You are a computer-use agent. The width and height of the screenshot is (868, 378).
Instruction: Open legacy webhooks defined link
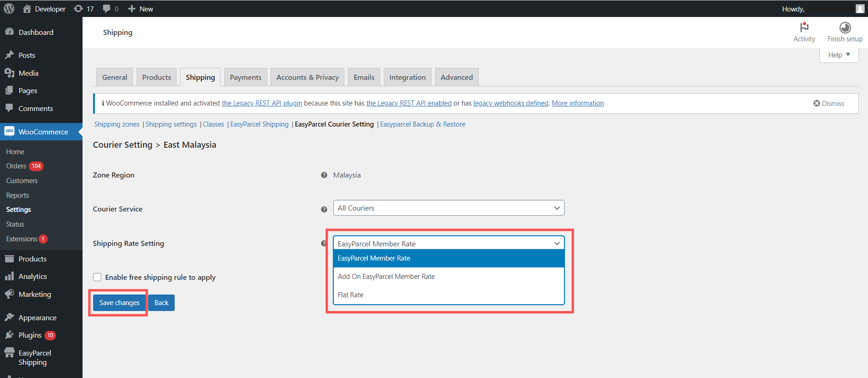point(511,103)
